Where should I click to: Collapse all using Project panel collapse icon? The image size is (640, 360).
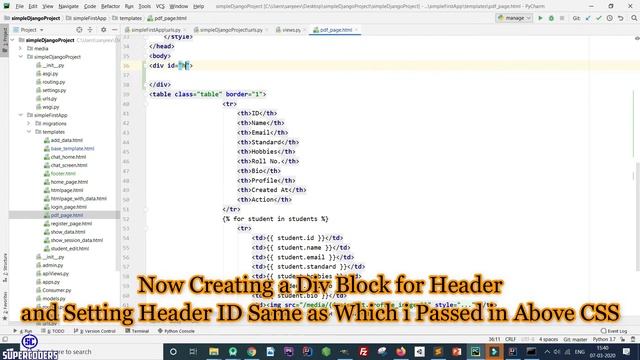[x=90, y=30]
